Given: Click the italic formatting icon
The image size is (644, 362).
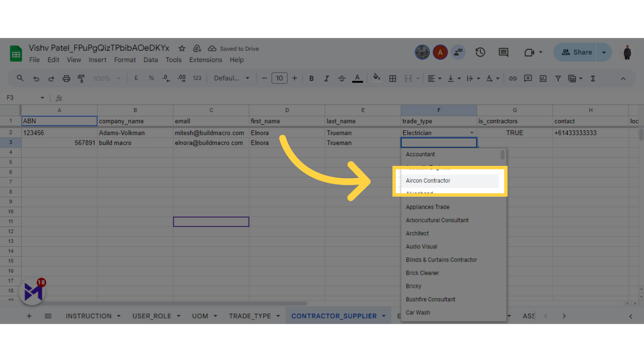Looking at the screenshot, I should 326,79.
